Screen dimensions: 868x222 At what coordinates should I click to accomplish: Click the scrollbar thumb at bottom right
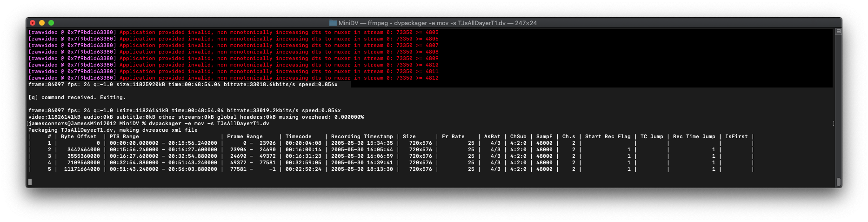838,182
